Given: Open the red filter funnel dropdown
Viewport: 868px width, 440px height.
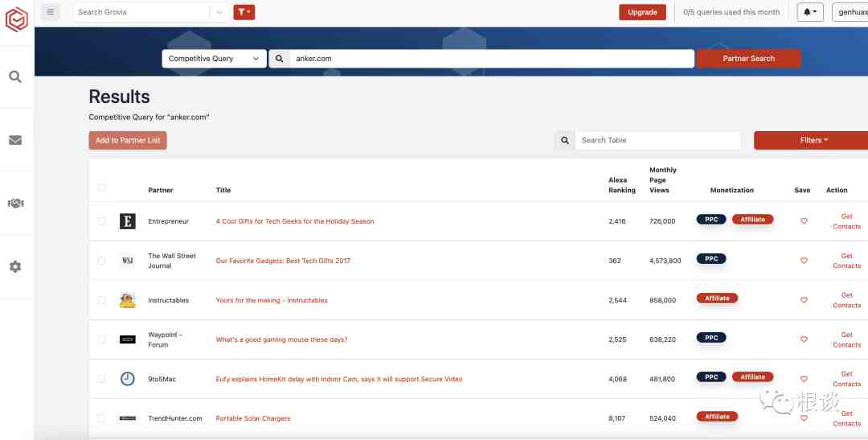Looking at the screenshot, I should click(244, 11).
